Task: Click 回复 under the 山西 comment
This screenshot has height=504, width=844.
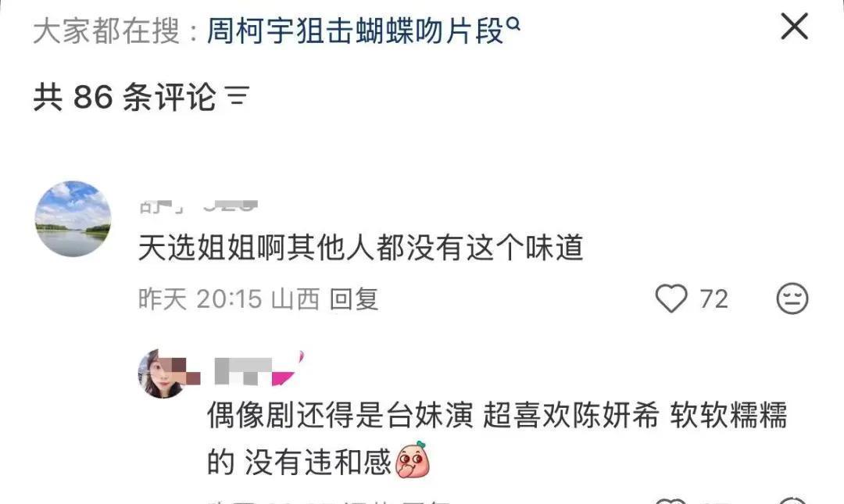Action: [x=354, y=298]
